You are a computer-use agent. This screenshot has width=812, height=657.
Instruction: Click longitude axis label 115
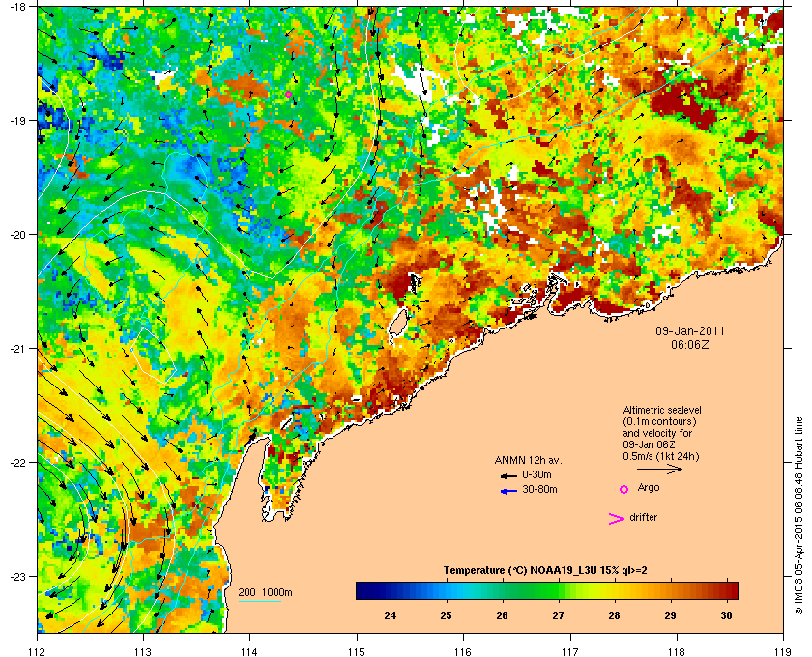357,651
